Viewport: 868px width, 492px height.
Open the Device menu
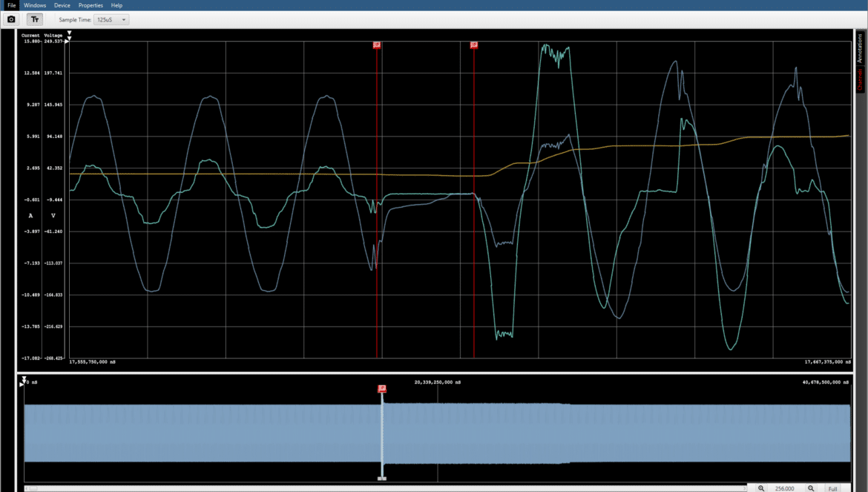[x=62, y=5]
